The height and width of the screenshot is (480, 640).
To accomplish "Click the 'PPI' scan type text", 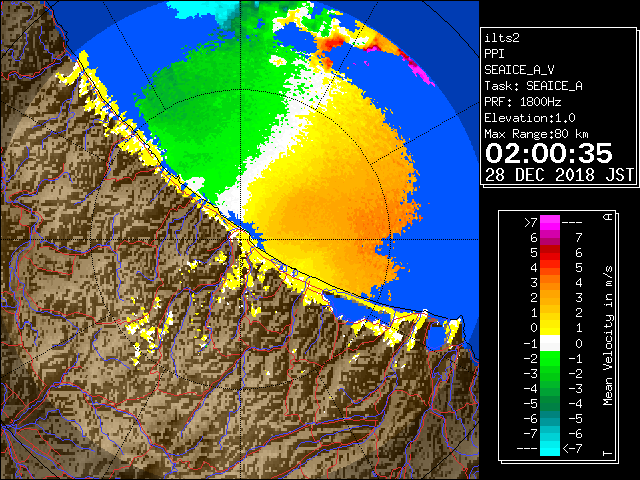I will (494, 54).
